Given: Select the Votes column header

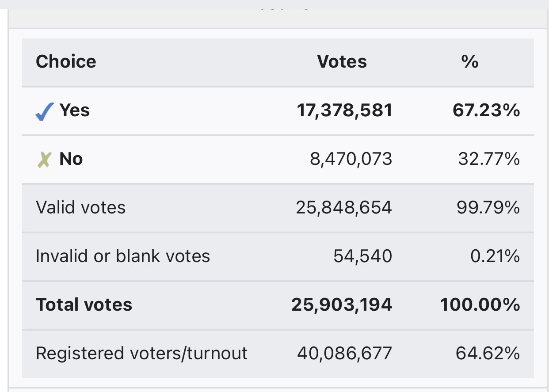Looking at the screenshot, I should tap(342, 61).
